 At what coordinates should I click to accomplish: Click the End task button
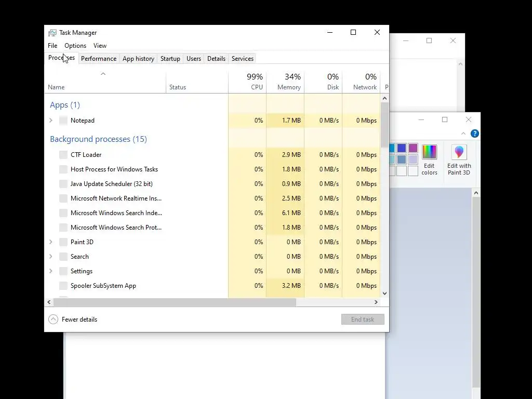[x=363, y=320]
